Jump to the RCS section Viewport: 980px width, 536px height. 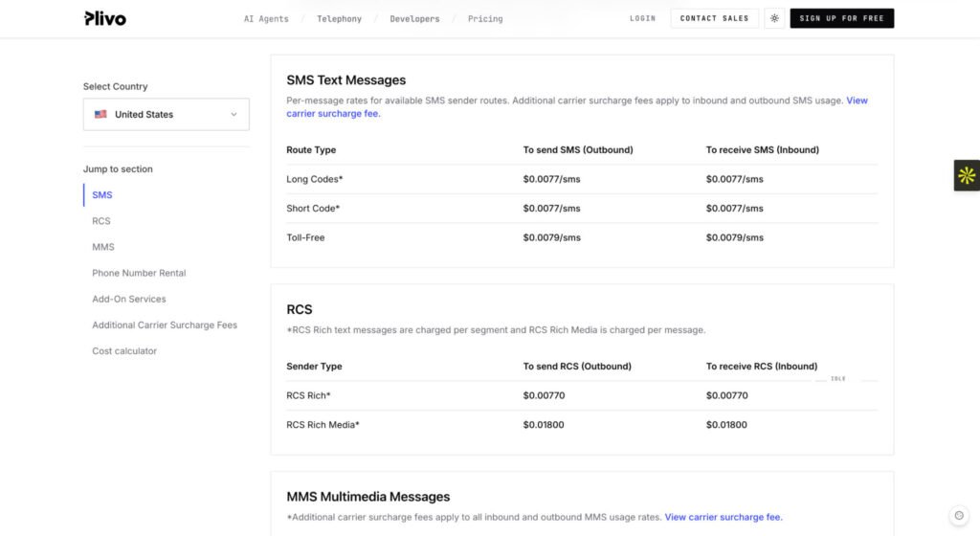[101, 221]
